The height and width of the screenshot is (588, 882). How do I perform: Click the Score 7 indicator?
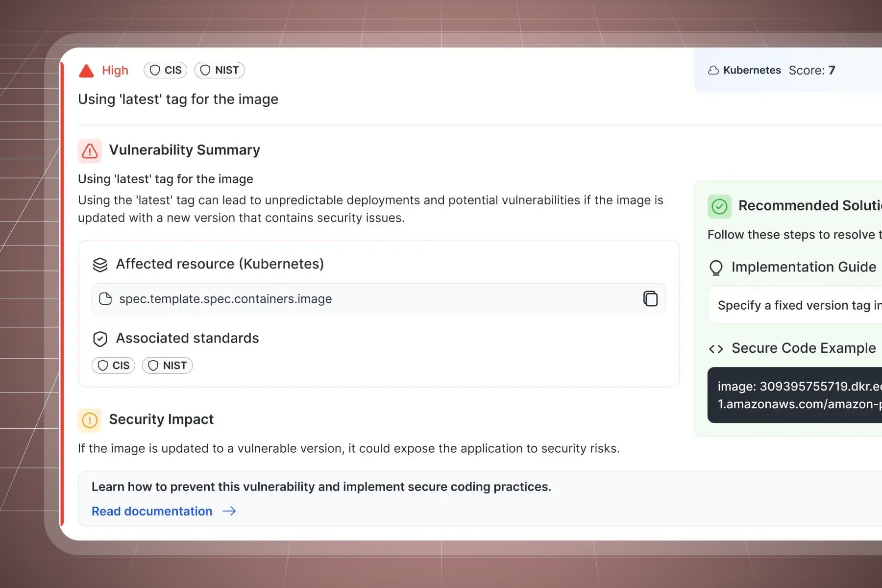pos(812,70)
